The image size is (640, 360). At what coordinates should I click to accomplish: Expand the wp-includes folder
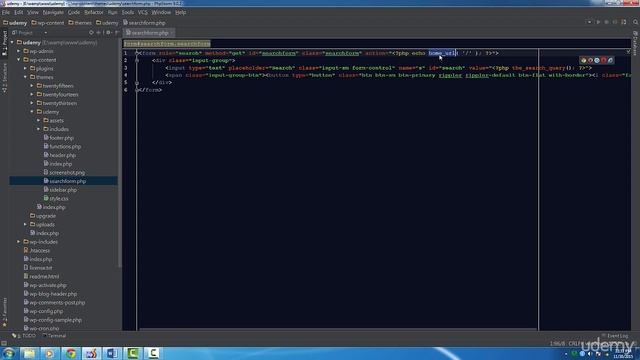(x=19, y=242)
